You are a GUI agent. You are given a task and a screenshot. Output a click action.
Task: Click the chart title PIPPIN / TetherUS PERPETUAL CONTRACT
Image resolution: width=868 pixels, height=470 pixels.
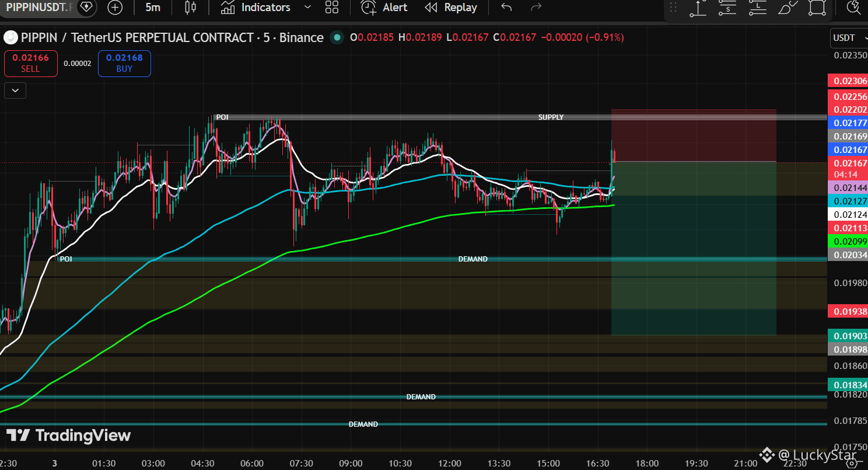[x=136, y=38]
